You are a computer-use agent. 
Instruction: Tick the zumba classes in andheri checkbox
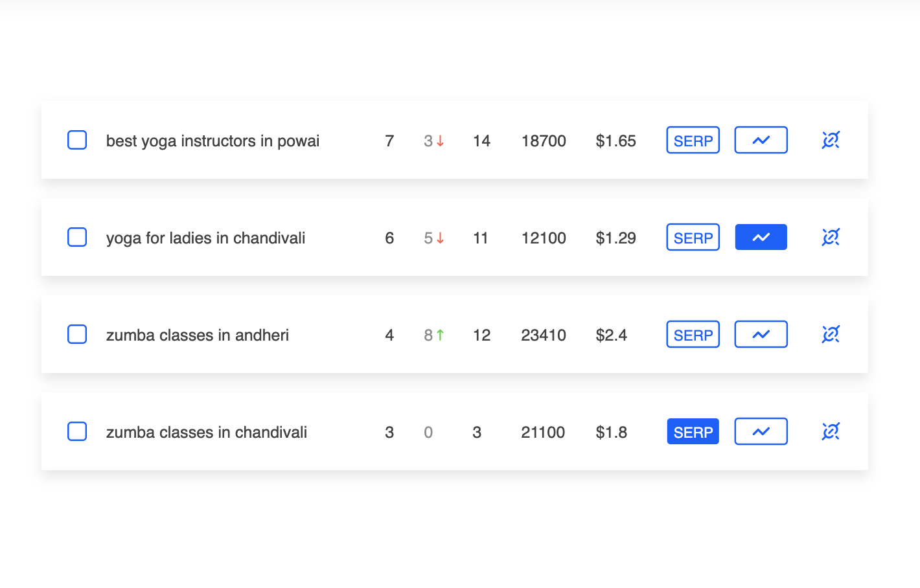click(77, 334)
